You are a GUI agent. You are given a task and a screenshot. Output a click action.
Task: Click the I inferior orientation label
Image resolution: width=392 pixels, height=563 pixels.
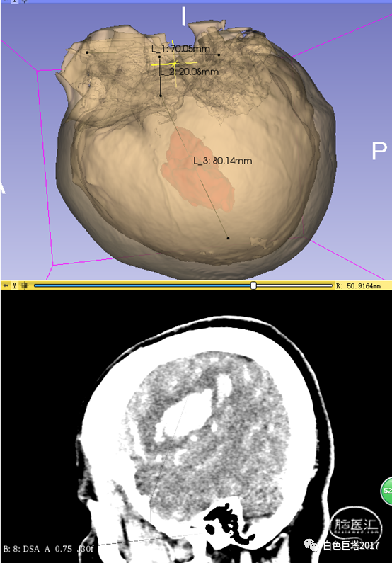(184, 16)
